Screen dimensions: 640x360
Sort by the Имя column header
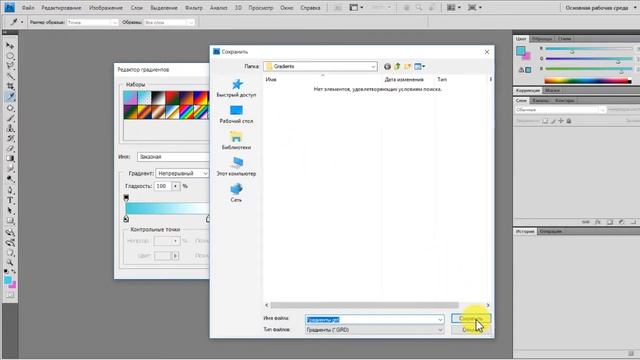(x=271, y=79)
